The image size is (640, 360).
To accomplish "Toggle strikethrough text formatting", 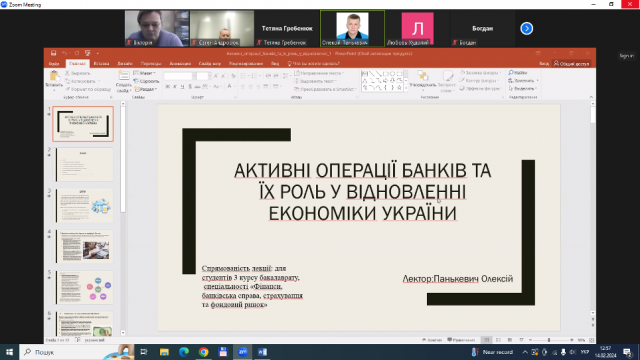I will point(197,87).
